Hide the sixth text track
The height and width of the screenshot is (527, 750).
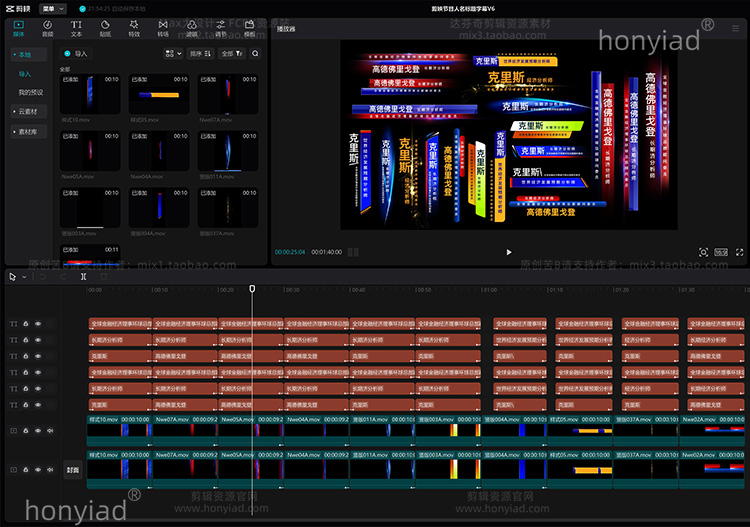(x=38, y=405)
